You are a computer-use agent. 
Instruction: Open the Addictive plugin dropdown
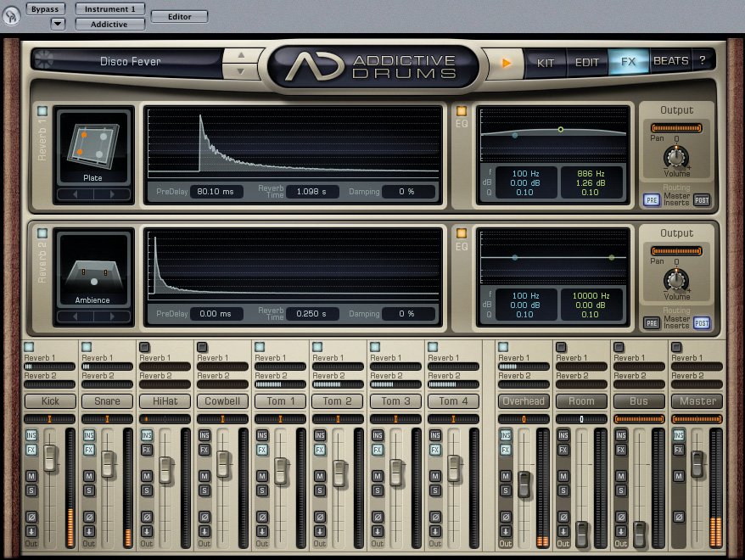point(109,25)
